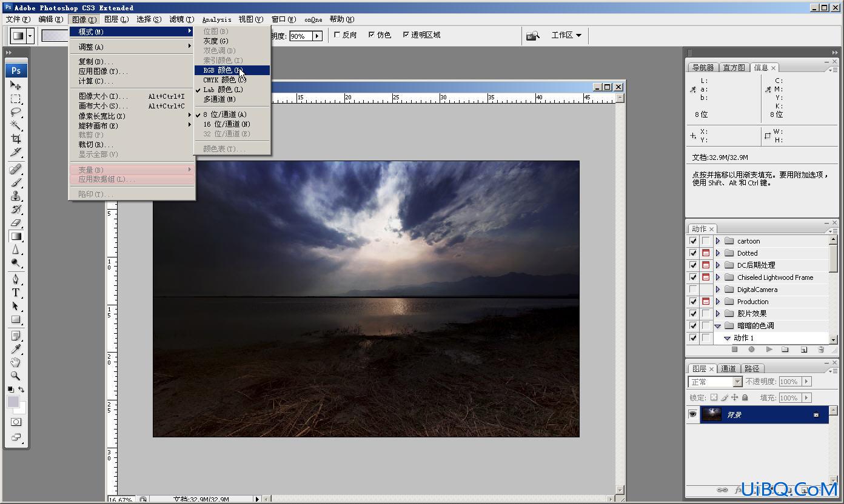Toggle dialog box for Dotted set
The width and height of the screenshot is (844, 504).
tap(706, 253)
